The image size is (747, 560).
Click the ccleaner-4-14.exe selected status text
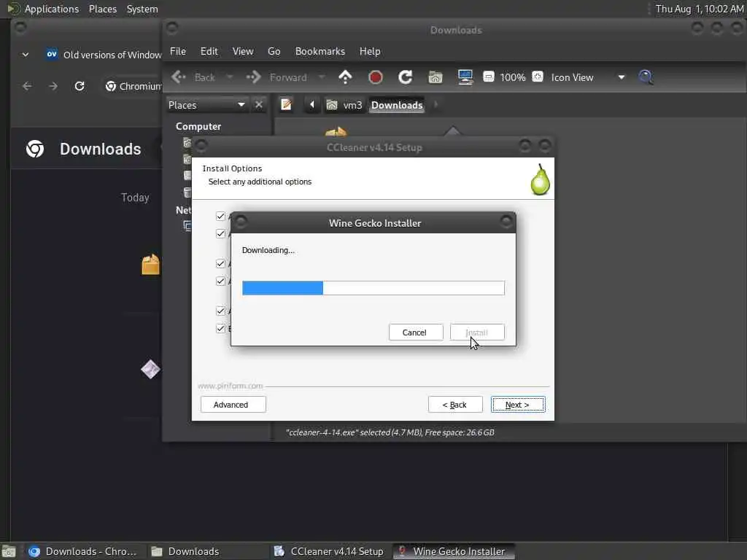click(x=390, y=432)
